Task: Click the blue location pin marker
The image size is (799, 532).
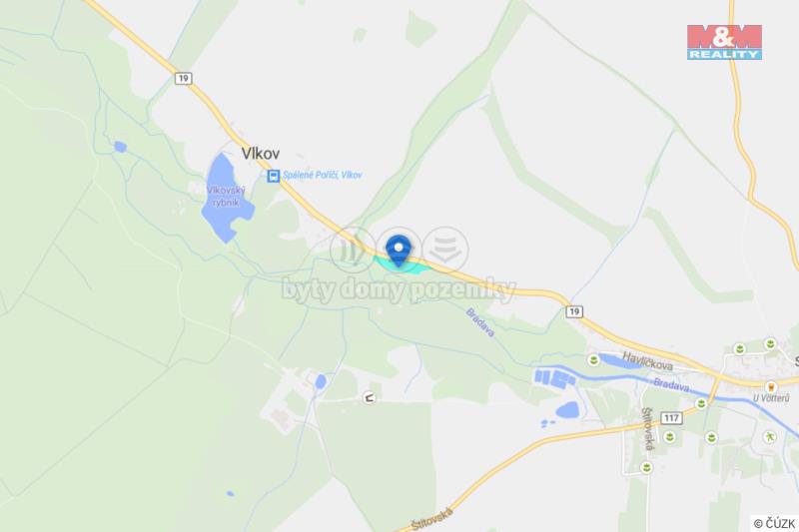Action: click(399, 251)
